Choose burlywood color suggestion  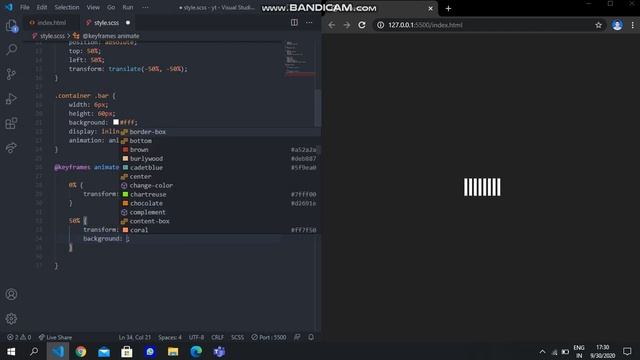[219, 159]
